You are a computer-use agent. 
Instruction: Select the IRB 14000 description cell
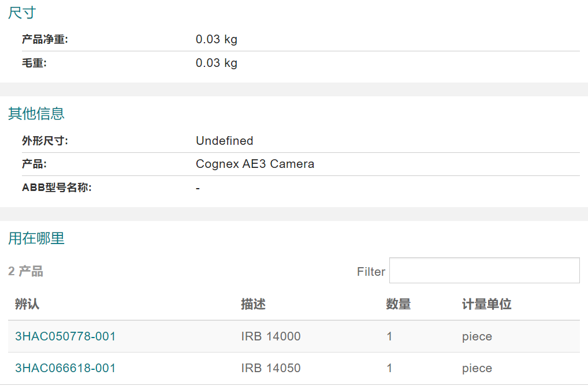(270, 336)
